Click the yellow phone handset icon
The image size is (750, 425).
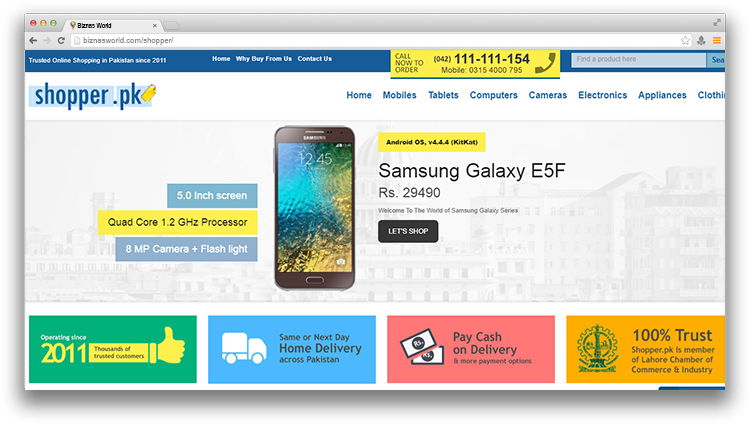pos(545,63)
